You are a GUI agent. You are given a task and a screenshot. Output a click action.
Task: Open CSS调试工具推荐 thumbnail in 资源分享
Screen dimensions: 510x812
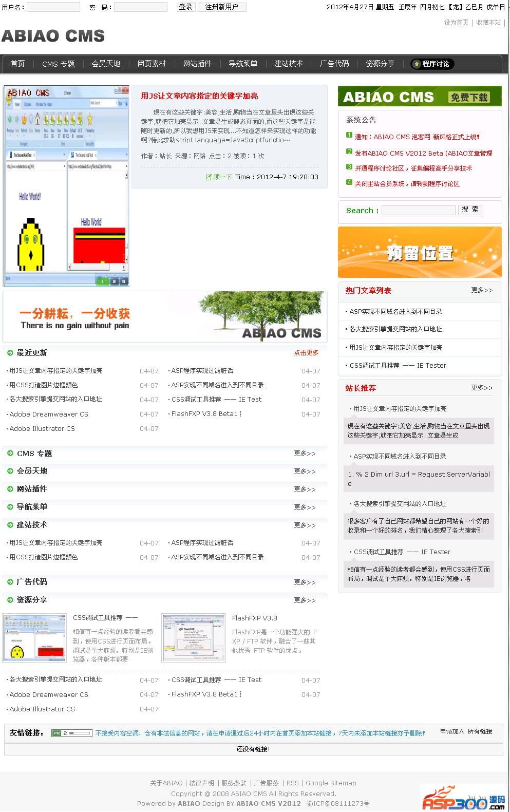[x=34, y=637]
